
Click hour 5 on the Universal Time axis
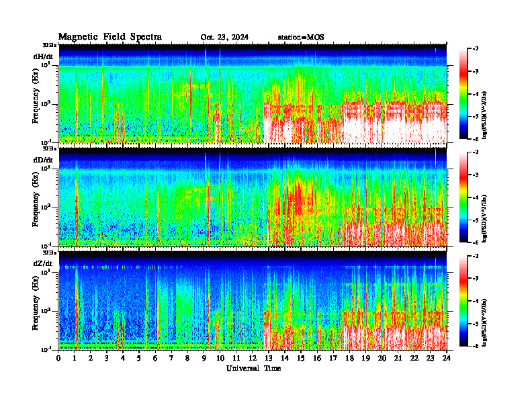point(139,358)
